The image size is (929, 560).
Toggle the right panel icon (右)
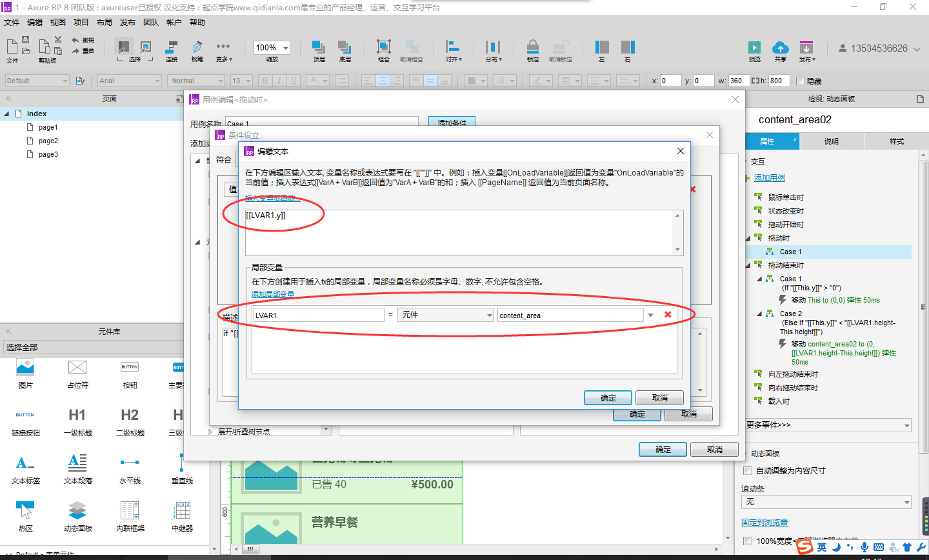pos(628,46)
